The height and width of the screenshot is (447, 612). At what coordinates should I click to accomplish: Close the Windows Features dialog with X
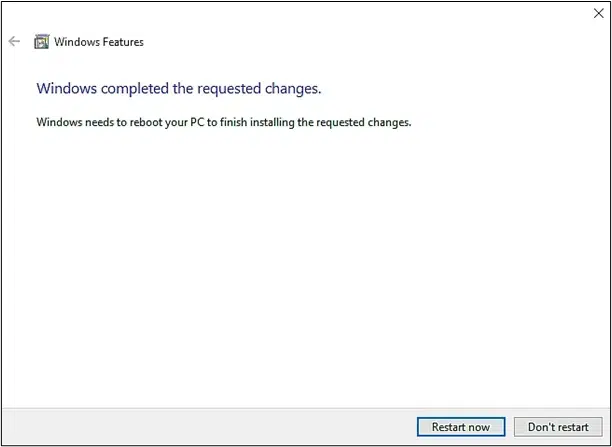click(x=598, y=13)
